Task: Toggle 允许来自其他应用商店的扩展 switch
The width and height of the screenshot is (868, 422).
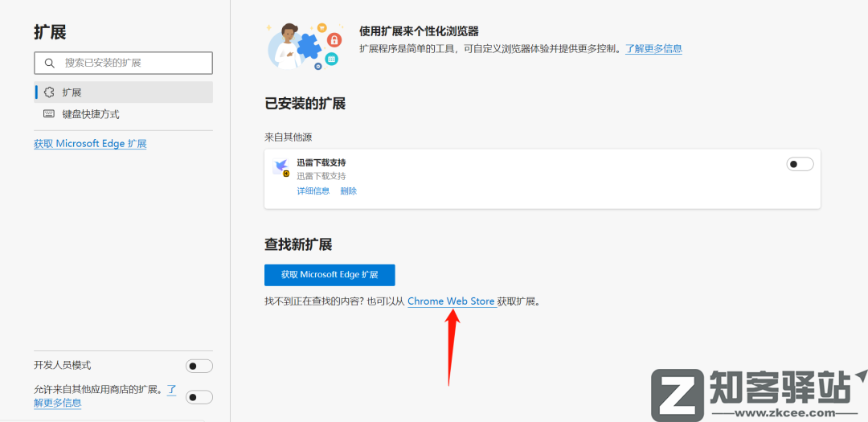Action: click(x=199, y=396)
